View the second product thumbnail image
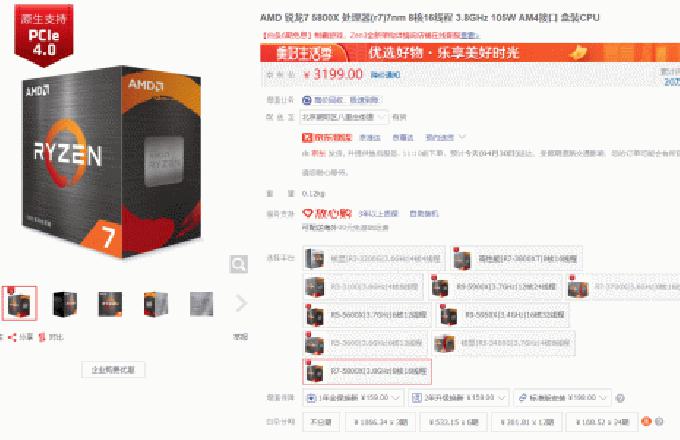 (65, 303)
